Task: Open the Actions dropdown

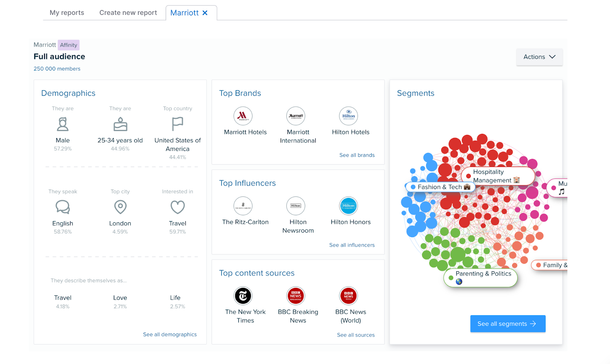Action: (x=539, y=57)
